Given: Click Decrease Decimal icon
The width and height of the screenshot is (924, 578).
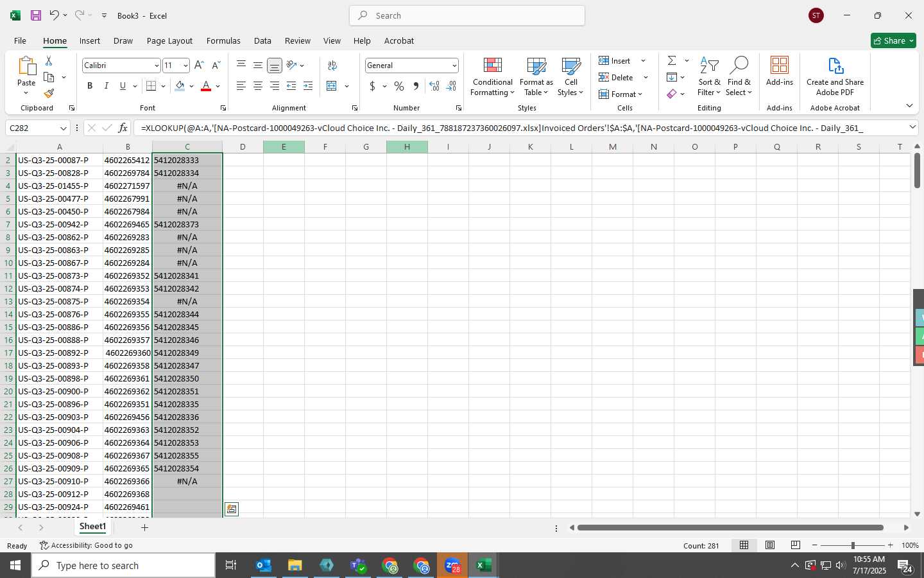Looking at the screenshot, I should tap(451, 86).
